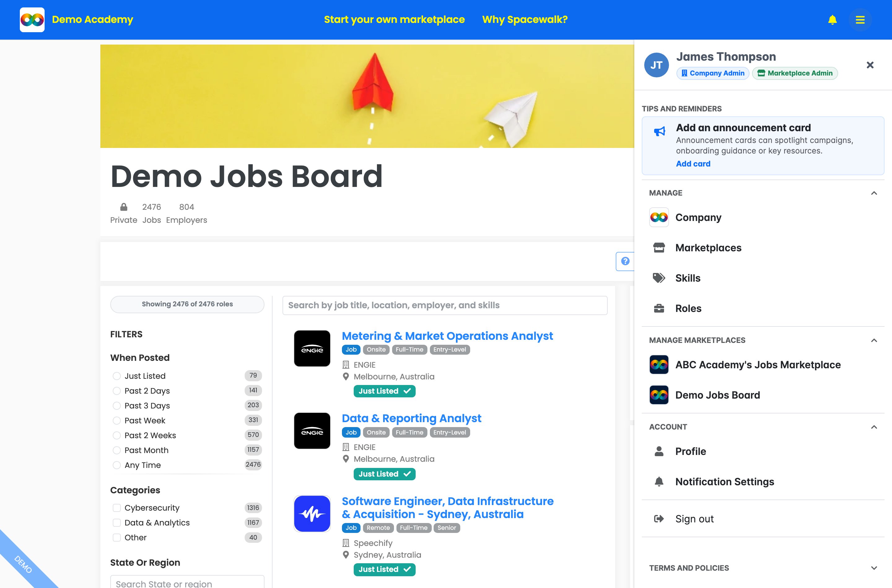Click the JT user avatar
This screenshot has width=892, height=588.
(656, 65)
